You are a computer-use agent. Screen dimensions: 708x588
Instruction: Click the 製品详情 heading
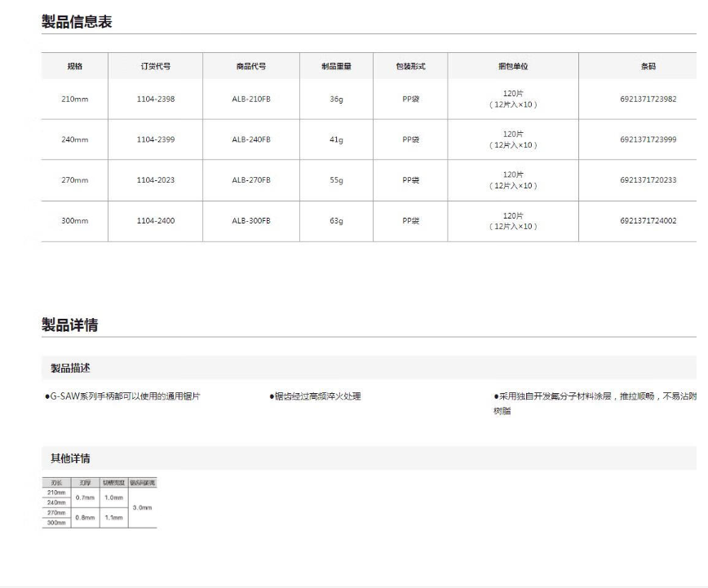click(x=69, y=325)
